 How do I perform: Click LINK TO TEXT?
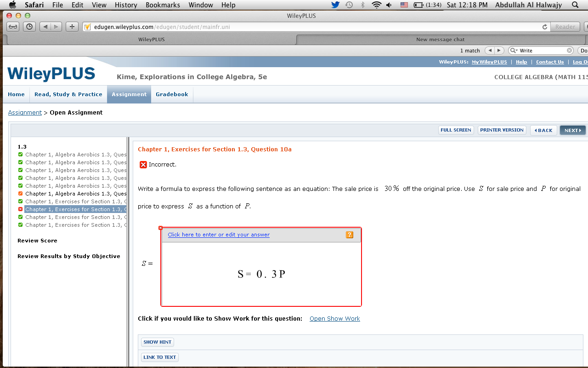coord(160,357)
